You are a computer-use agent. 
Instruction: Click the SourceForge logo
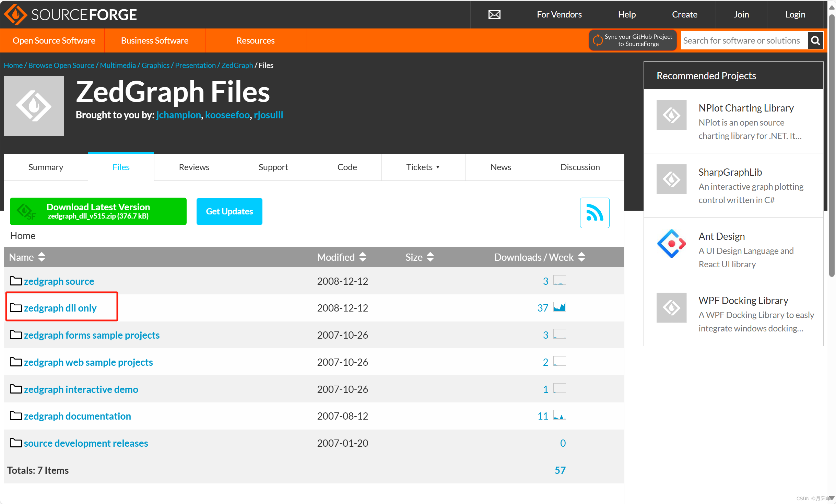(x=70, y=14)
